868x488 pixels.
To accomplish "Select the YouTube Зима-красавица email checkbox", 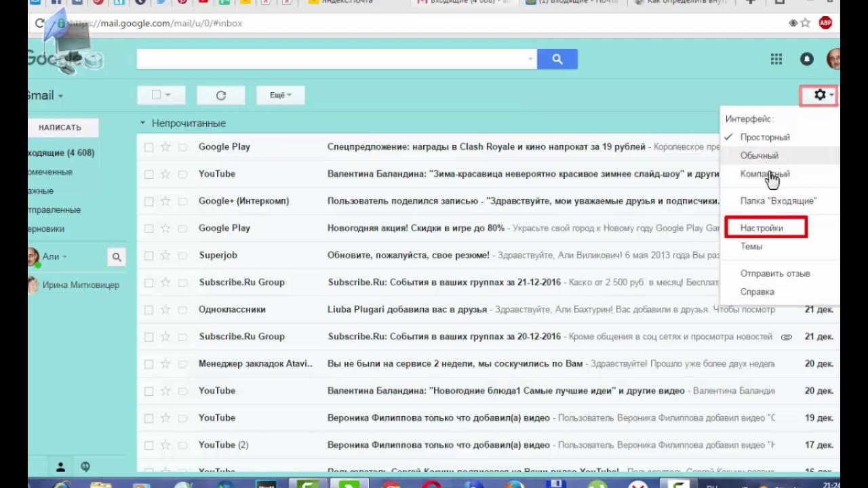I will pyautogui.click(x=149, y=174).
